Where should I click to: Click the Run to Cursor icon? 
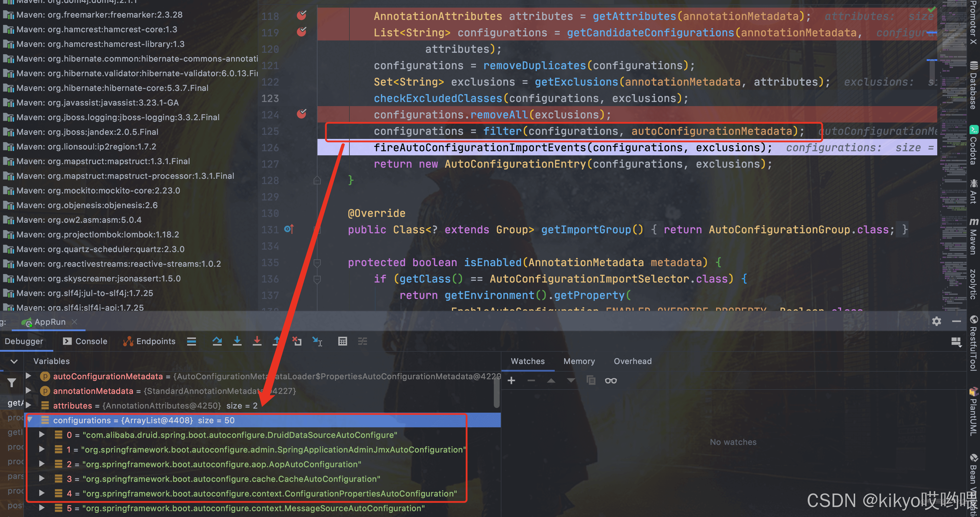click(317, 341)
